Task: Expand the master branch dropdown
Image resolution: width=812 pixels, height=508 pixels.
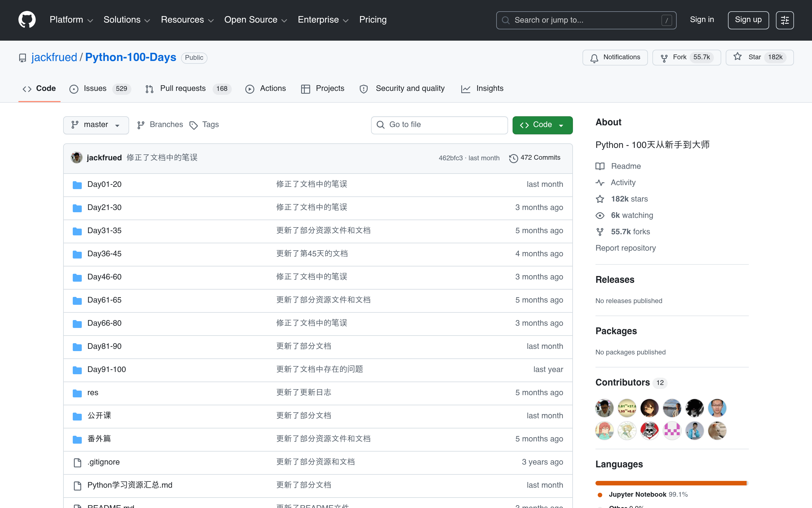Action: 96,125
